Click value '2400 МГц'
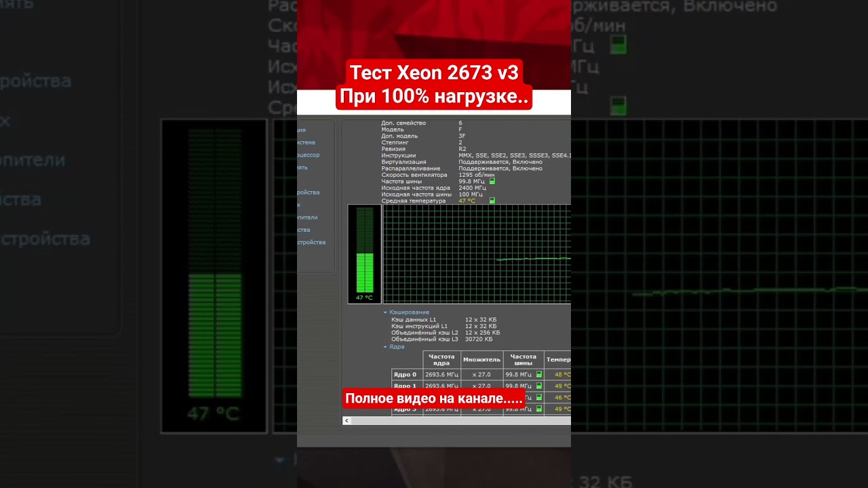 coord(472,188)
